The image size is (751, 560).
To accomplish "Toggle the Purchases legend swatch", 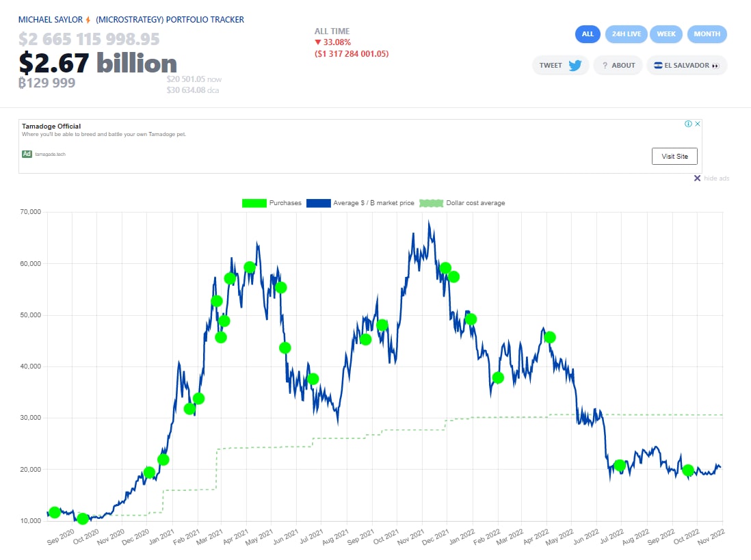I will 254,203.
